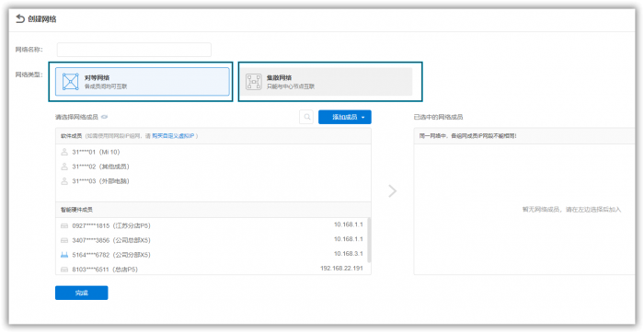Click the device icon for 0927****1815
Viewport: 644px width, 333px height.
pyautogui.click(x=64, y=225)
